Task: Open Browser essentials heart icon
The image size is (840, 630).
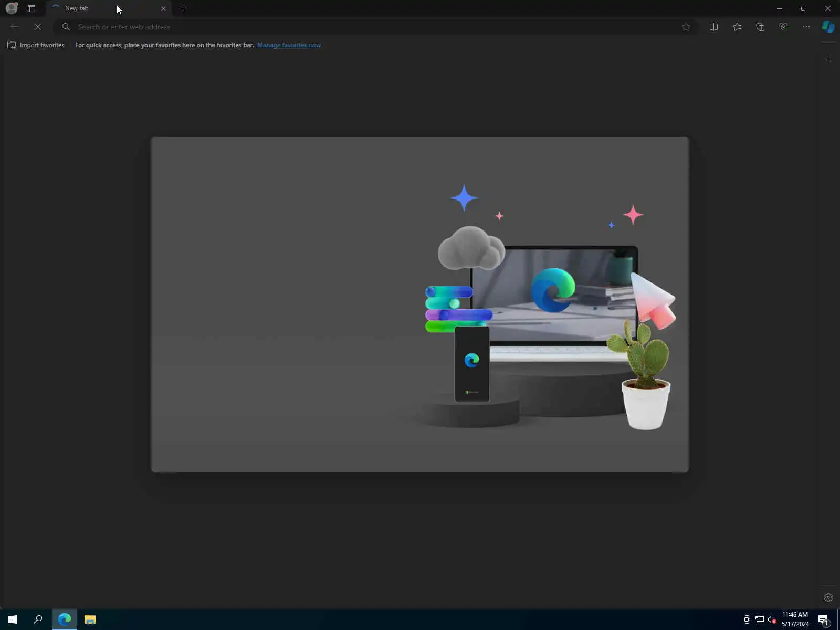Action: tap(783, 27)
